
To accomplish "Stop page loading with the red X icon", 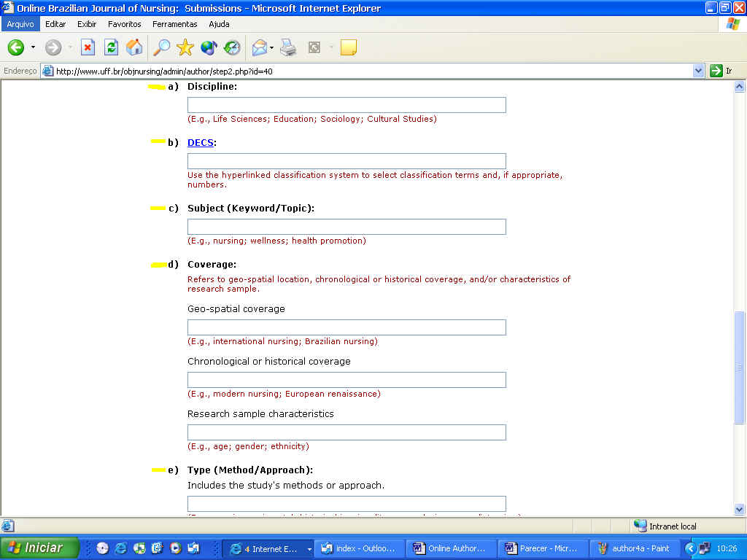I will coord(88,48).
